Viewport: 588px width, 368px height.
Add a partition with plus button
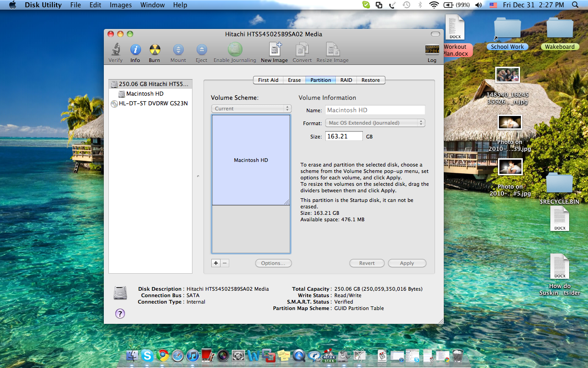click(x=216, y=263)
